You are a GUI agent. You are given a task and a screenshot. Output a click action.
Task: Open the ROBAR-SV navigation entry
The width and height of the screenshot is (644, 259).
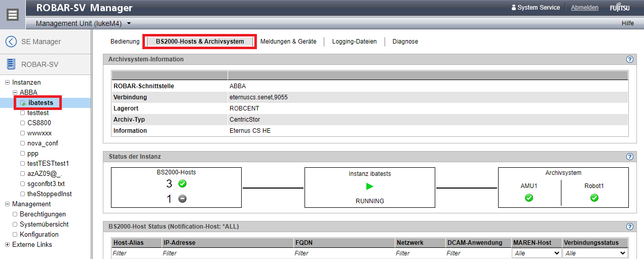pyautogui.click(x=40, y=64)
